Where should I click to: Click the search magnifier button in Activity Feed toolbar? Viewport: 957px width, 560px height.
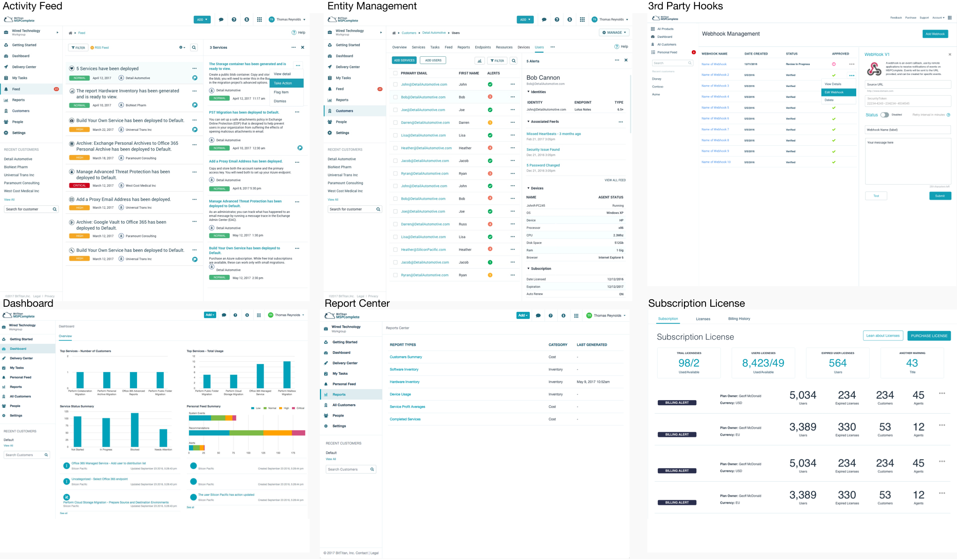click(x=194, y=47)
